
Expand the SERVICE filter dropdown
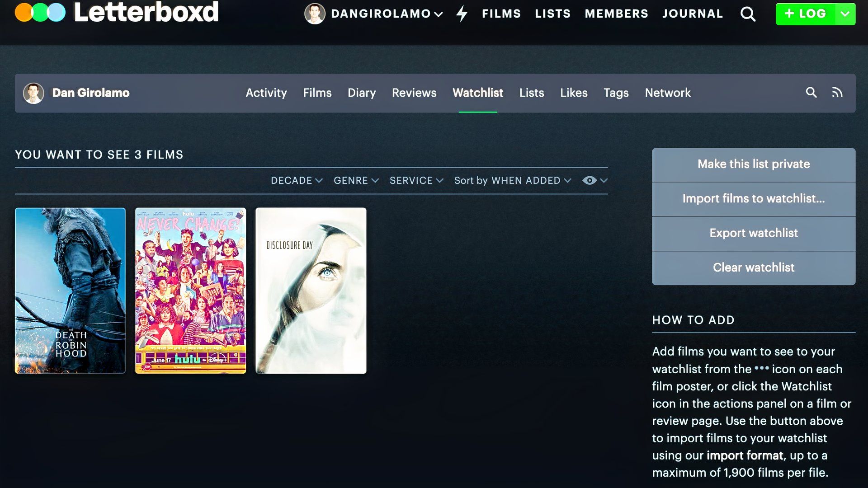pyautogui.click(x=416, y=180)
